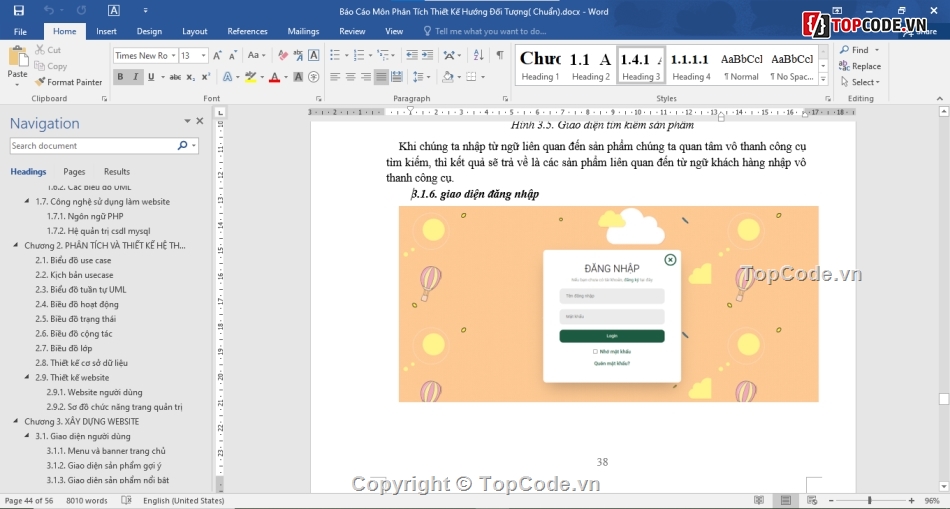This screenshot has height=509, width=950.
Task: Open the font name dropdown
Action: pyautogui.click(x=172, y=56)
